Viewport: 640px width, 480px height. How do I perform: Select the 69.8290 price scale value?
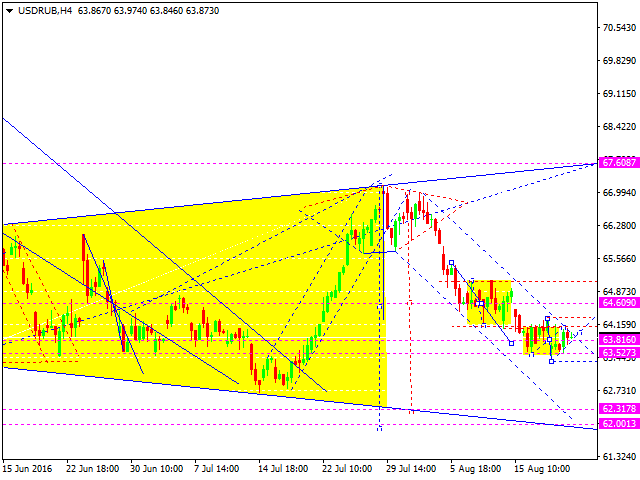(620, 61)
